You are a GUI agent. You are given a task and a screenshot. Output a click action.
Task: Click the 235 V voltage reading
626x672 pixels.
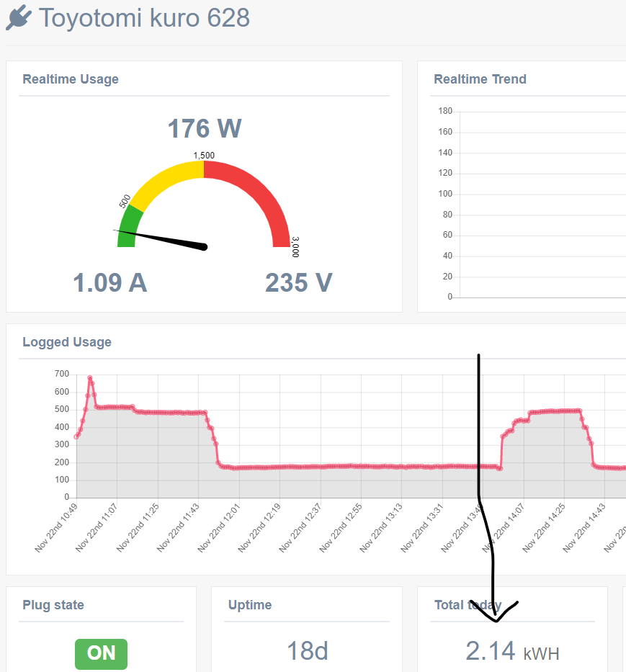[299, 283]
